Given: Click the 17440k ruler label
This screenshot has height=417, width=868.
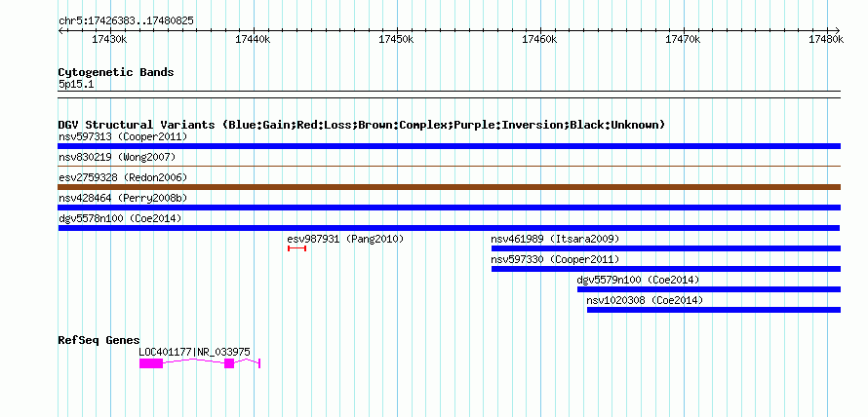Looking at the screenshot, I should tap(254, 39).
